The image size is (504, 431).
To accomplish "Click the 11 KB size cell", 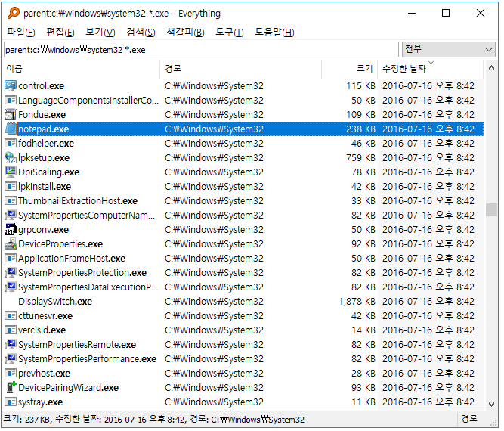I will 363,402.
